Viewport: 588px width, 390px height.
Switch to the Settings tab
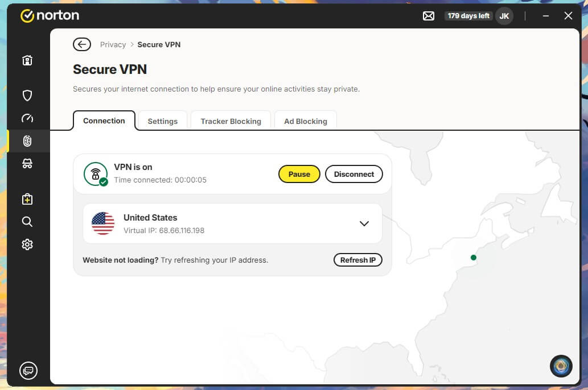pos(162,121)
